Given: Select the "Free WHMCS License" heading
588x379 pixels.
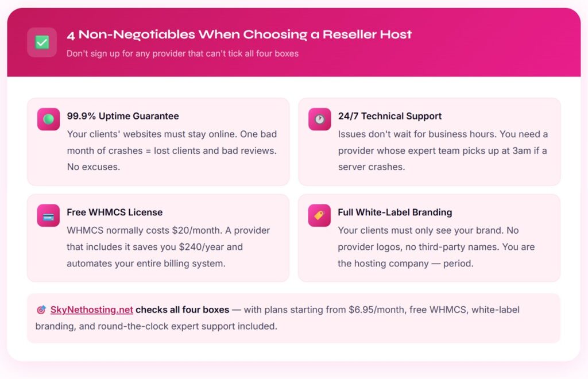Looking at the screenshot, I should (115, 212).
